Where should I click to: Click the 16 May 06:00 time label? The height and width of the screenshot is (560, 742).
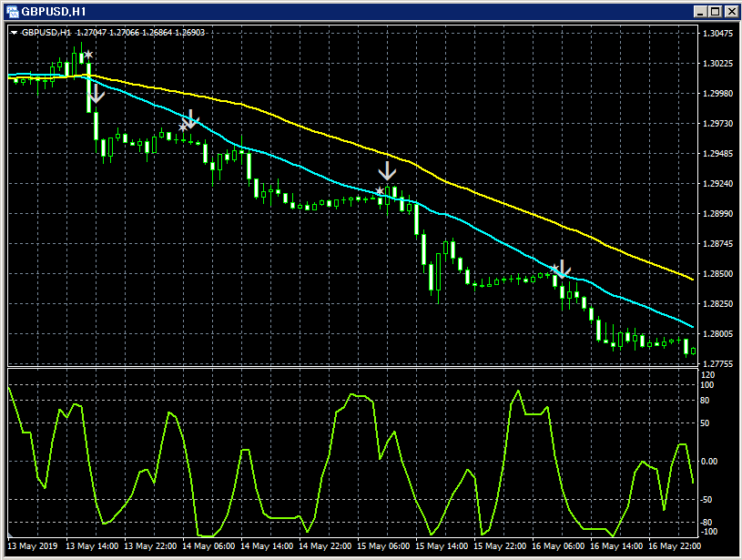(558, 546)
